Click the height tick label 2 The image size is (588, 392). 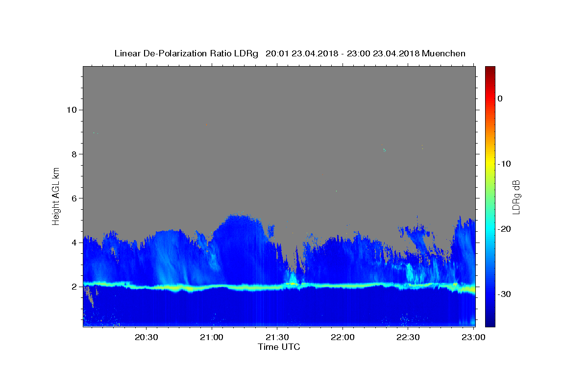click(x=73, y=287)
